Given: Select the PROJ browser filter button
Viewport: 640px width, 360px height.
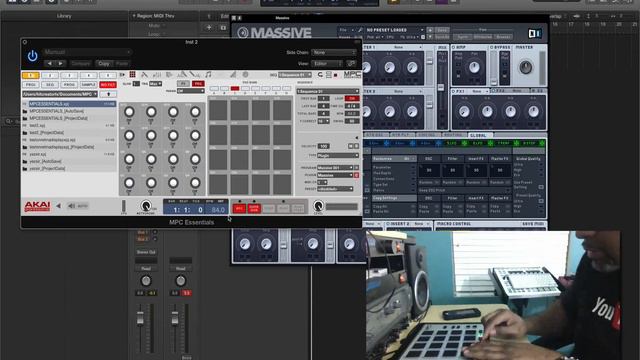Looking at the screenshot, I should click(30, 84).
